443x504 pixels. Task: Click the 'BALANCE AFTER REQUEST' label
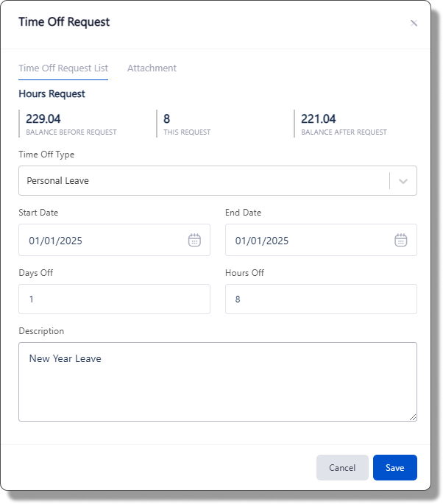pos(344,132)
